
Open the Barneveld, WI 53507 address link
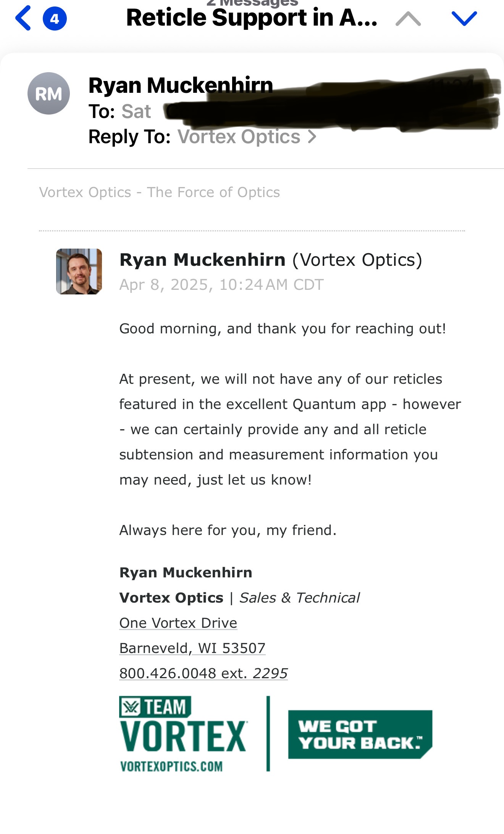coord(192,648)
